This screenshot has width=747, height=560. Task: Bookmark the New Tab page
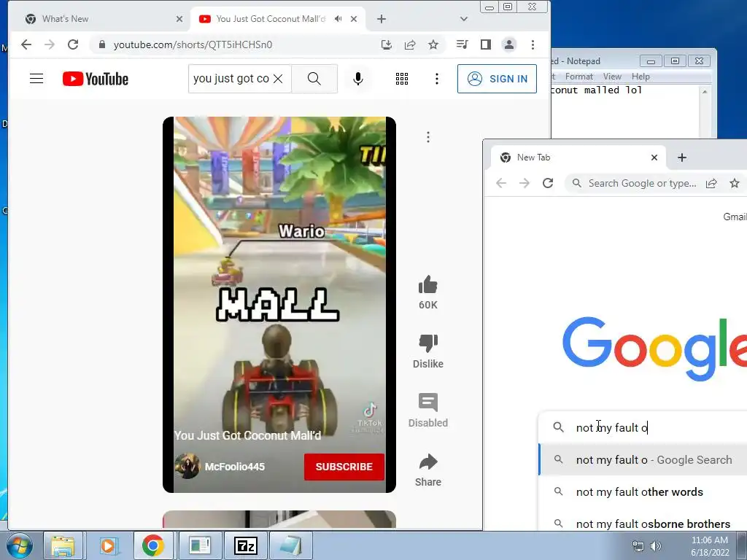(735, 183)
